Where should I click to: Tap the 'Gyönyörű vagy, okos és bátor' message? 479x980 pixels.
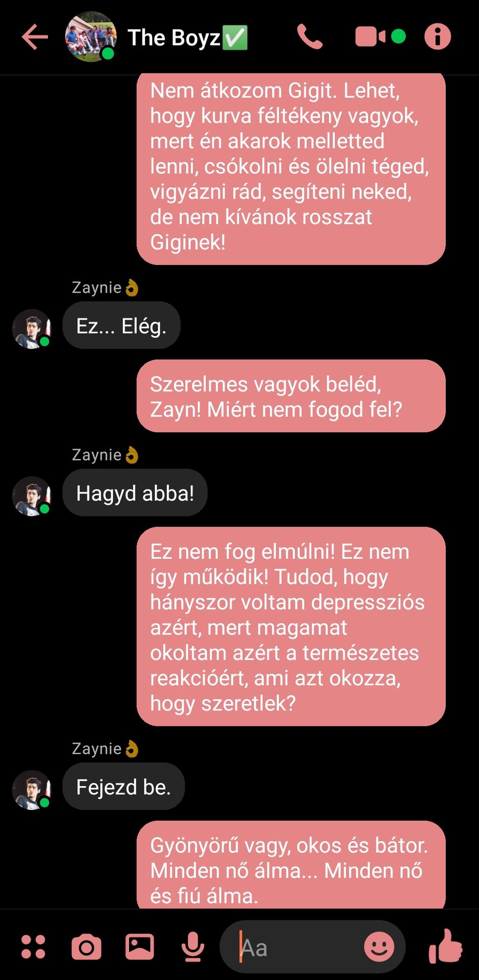tap(291, 865)
